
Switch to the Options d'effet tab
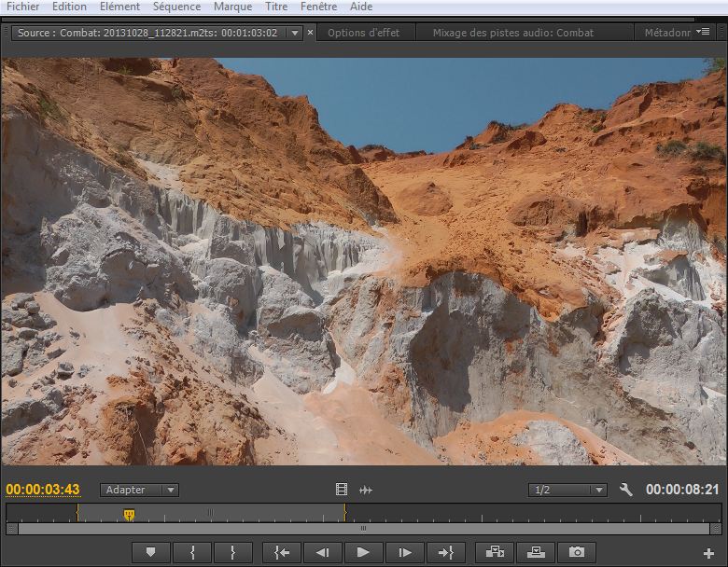(363, 33)
